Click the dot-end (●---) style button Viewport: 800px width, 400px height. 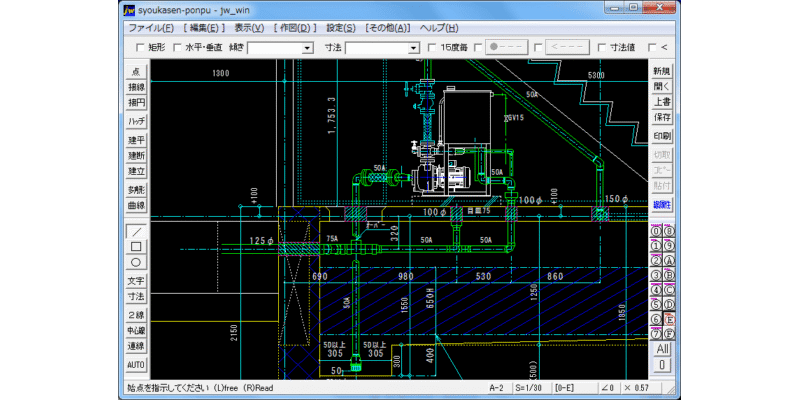[506, 47]
